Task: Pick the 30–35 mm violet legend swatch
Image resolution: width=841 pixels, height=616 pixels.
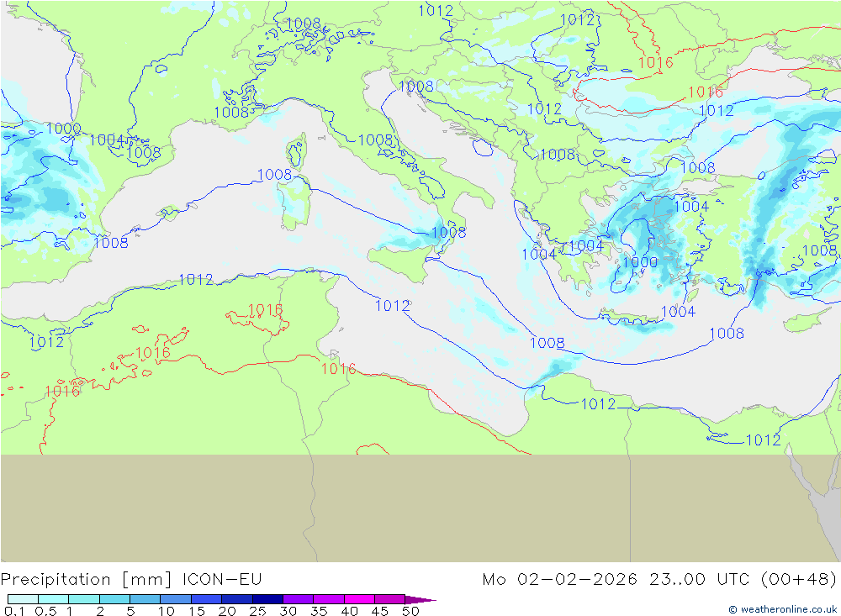Action: pyautogui.click(x=298, y=599)
